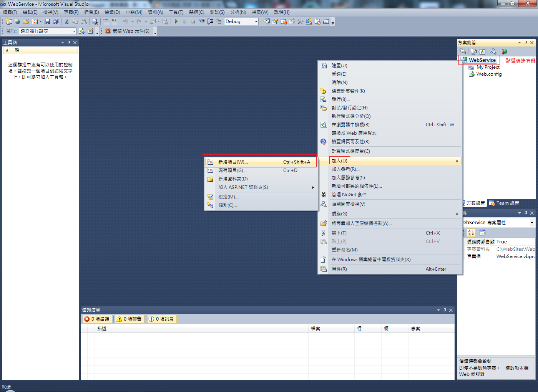This screenshot has width=538, height=392.
Task: Click the 描述 column header in error list
Action: [x=201, y=329]
